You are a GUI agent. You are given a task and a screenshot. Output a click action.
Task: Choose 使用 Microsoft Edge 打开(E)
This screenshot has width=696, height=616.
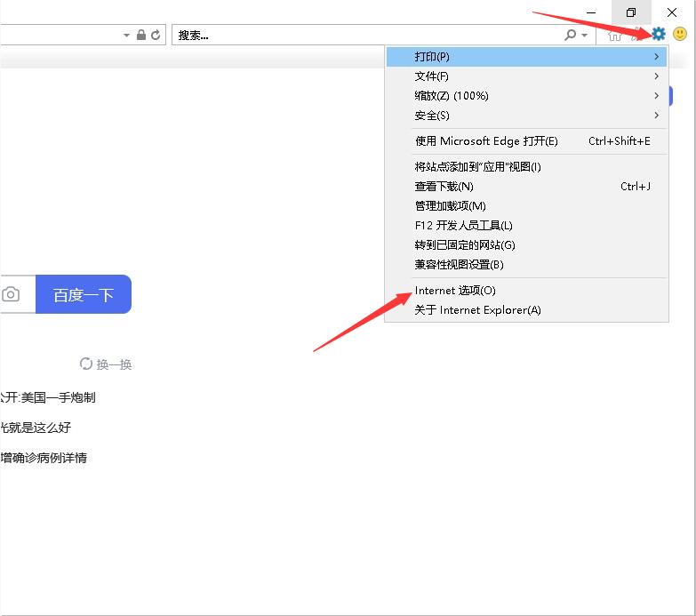coord(526,141)
